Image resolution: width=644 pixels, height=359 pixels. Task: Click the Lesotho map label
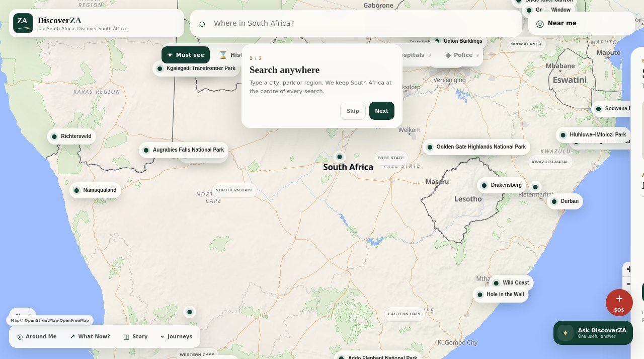click(468, 199)
